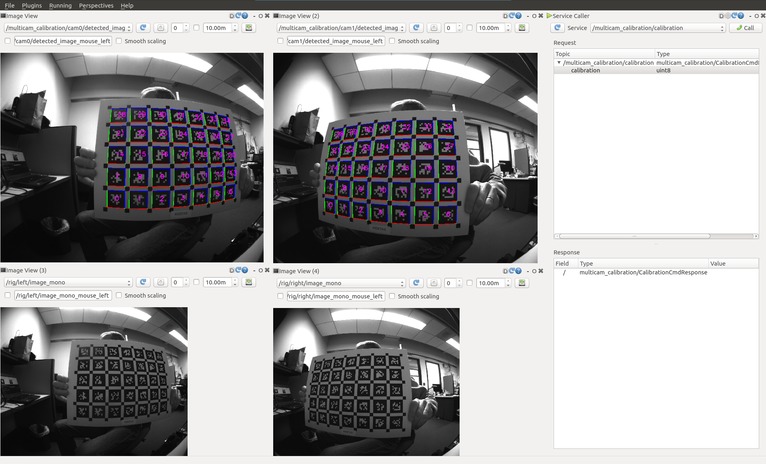Reload the Service Caller plugin
Screen dimensions: 766x464
734,16
